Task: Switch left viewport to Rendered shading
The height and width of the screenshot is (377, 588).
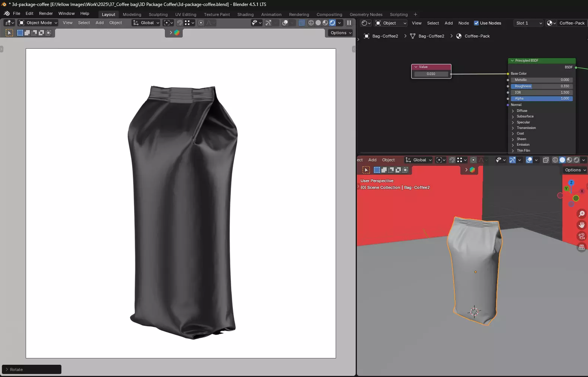Action: point(332,23)
